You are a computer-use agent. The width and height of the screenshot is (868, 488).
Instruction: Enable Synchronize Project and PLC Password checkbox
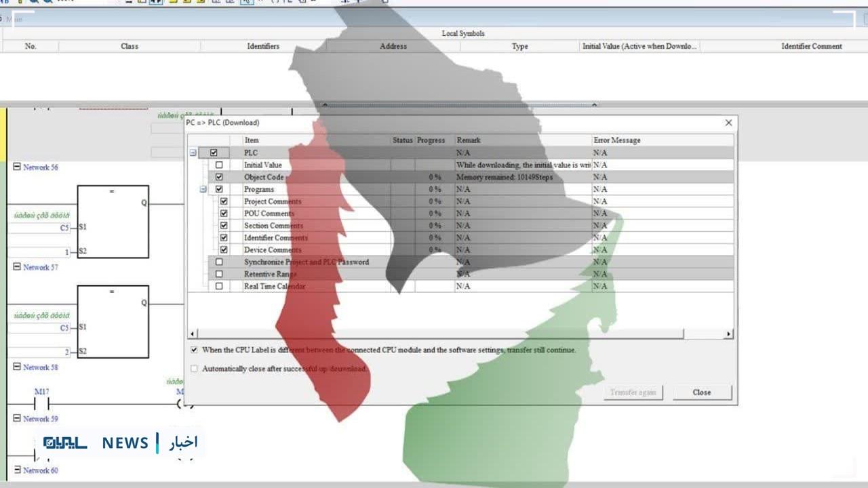(x=219, y=262)
